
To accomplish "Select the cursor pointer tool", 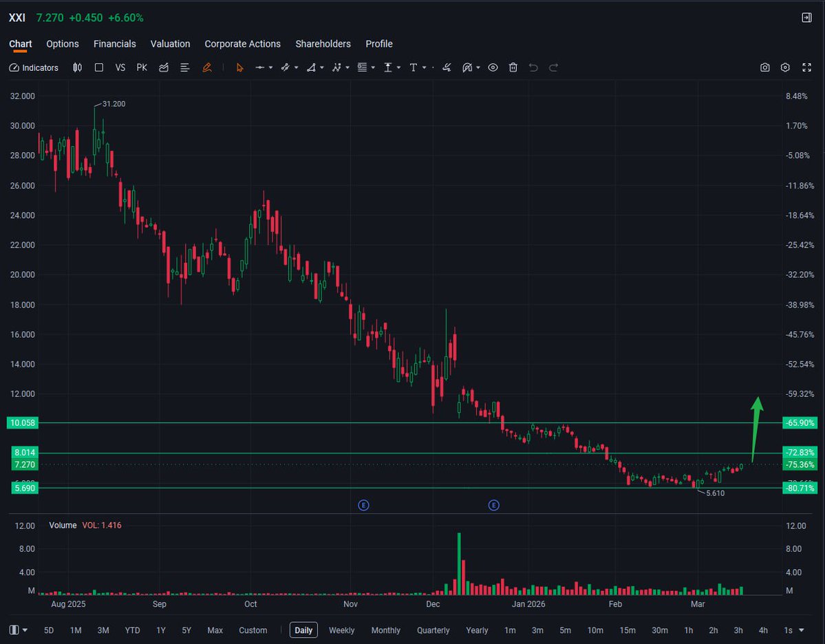I will pyautogui.click(x=240, y=67).
